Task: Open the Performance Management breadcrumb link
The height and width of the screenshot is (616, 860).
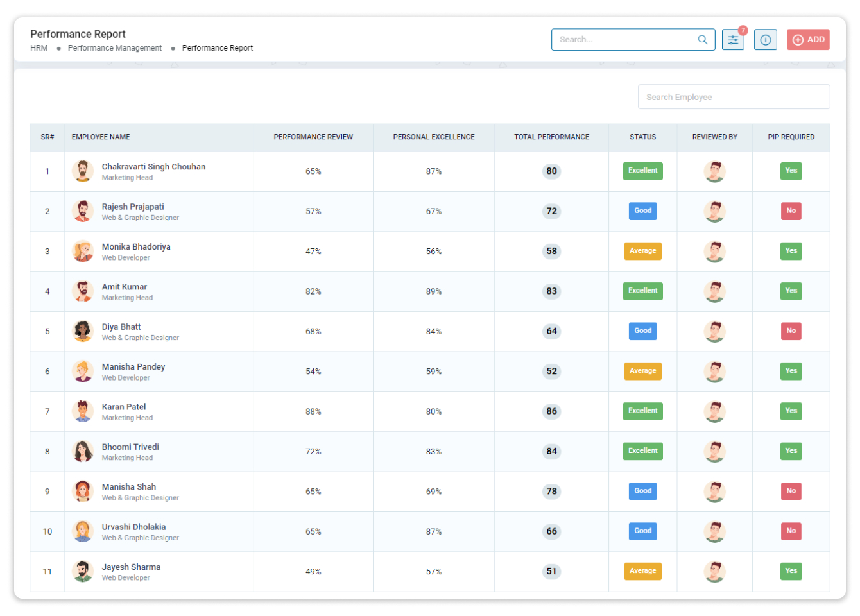Action: coord(114,47)
